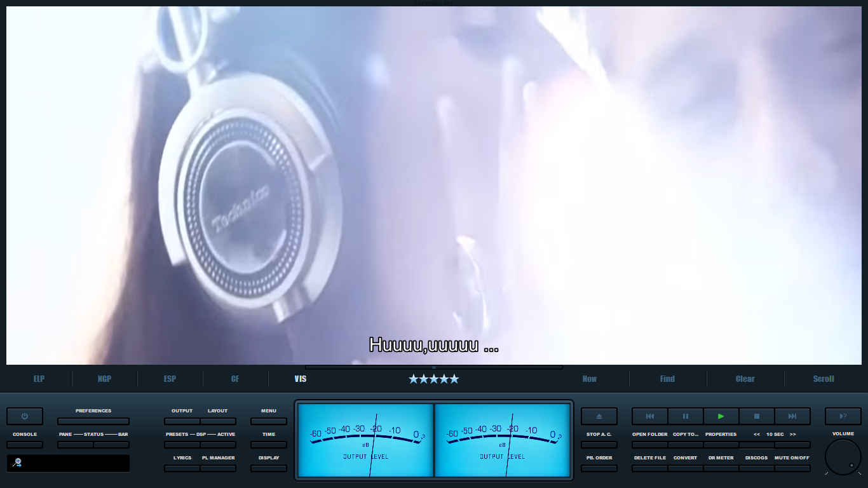Click the search magnifier icon

pyautogui.click(x=17, y=463)
